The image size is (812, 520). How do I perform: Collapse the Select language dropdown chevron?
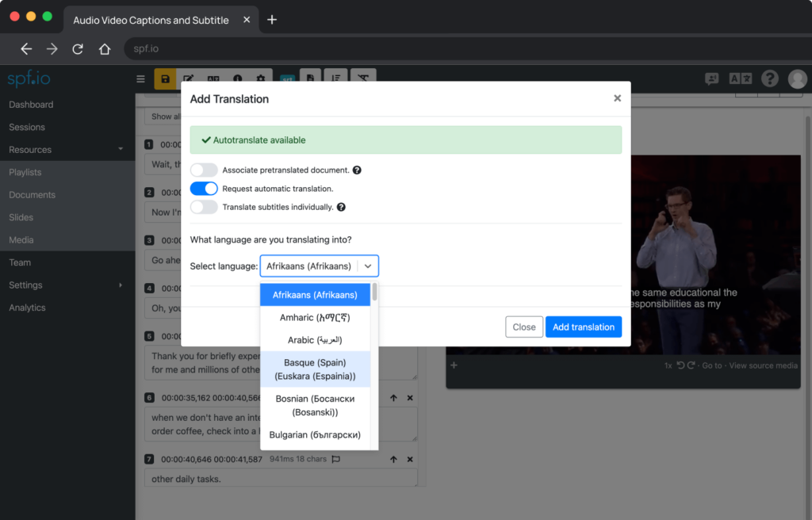pos(368,266)
